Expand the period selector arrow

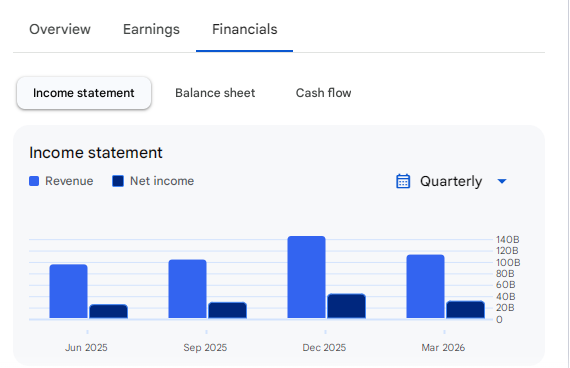click(502, 181)
